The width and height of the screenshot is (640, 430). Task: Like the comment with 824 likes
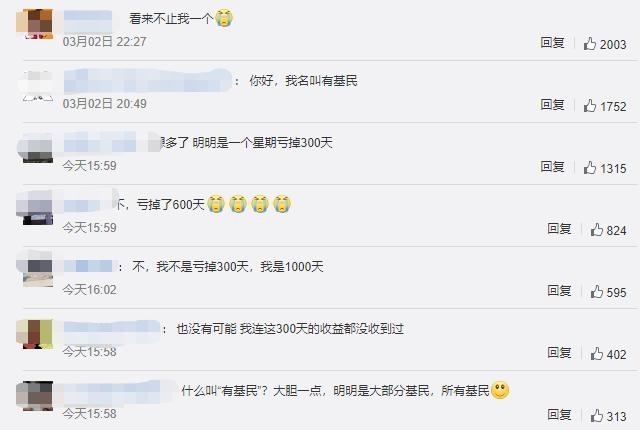[x=608, y=230]
